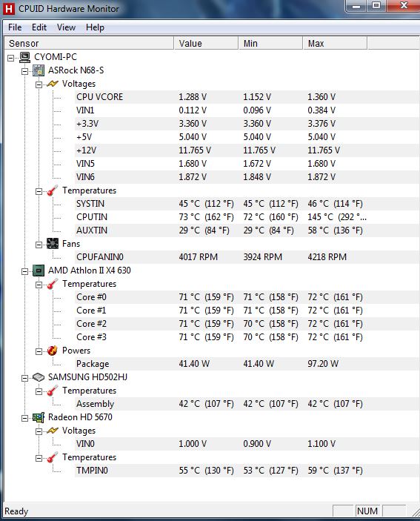
Task: Close the Hardware Monitor window
Action: pos(404,6)
